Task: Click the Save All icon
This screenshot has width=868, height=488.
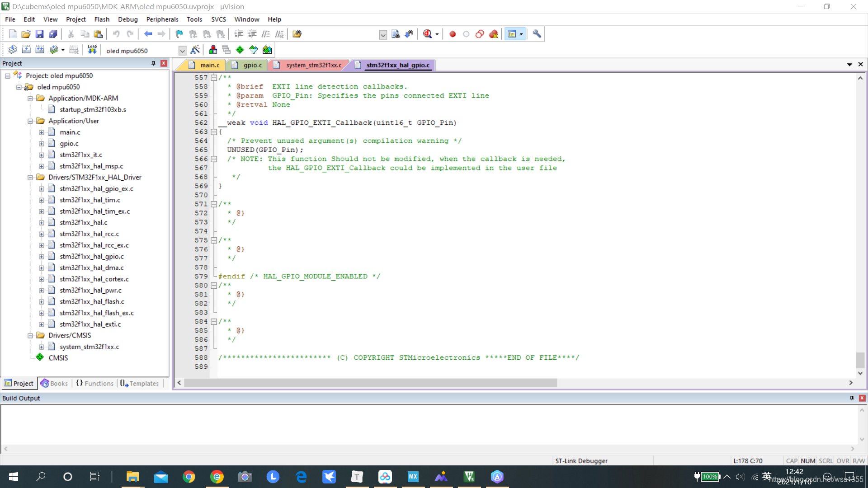Action: [x=53, y=34]
